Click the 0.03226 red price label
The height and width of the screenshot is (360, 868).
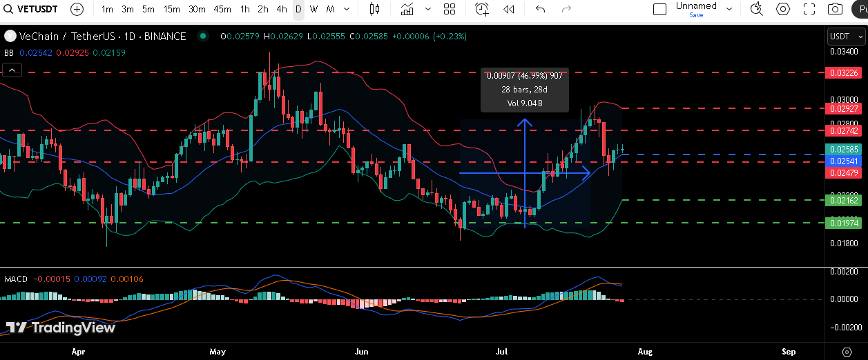pyautogui.click(x=843, y=72)
